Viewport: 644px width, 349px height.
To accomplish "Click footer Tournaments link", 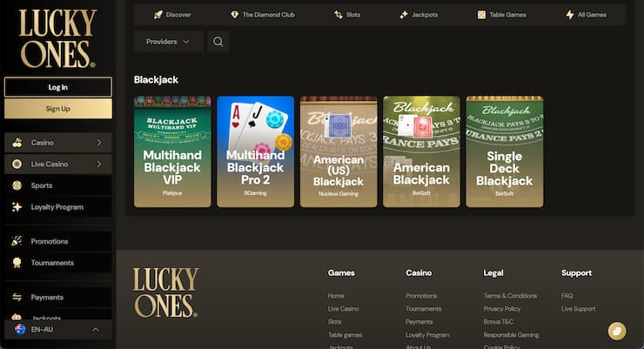I will [x=424, y=309].
